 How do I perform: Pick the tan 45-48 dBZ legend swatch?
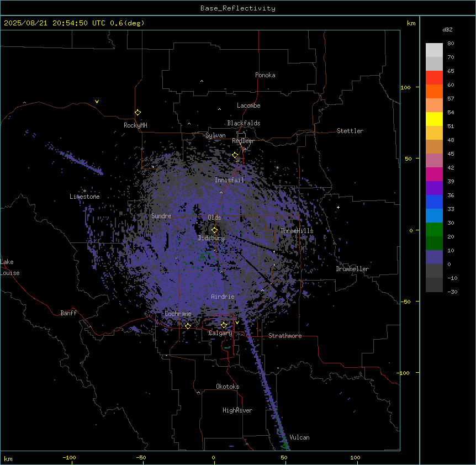click(434, 146)
